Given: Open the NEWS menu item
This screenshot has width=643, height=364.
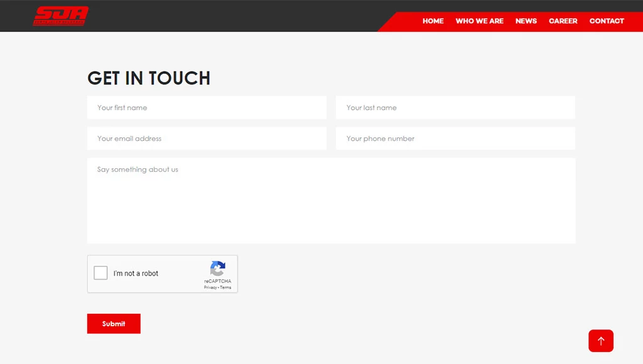Looking at the screenshot, I should point(526,21).
